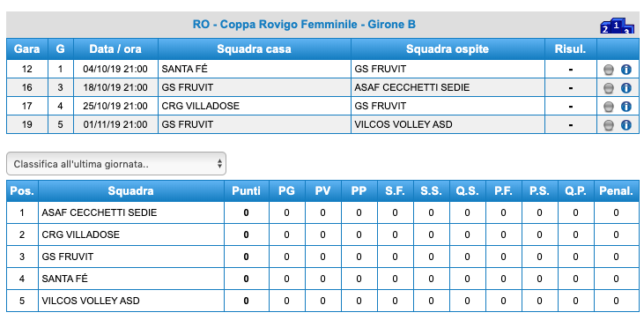Click SANTA FÉ home team in match 12
The height and width of the screenshot is (320, 644).
pos(184,69)
